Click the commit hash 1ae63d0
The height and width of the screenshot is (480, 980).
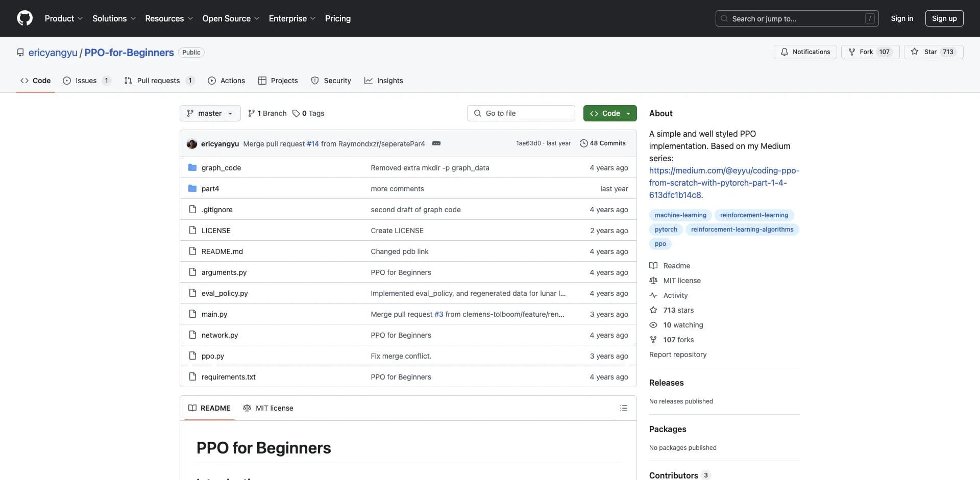[528, 143]
